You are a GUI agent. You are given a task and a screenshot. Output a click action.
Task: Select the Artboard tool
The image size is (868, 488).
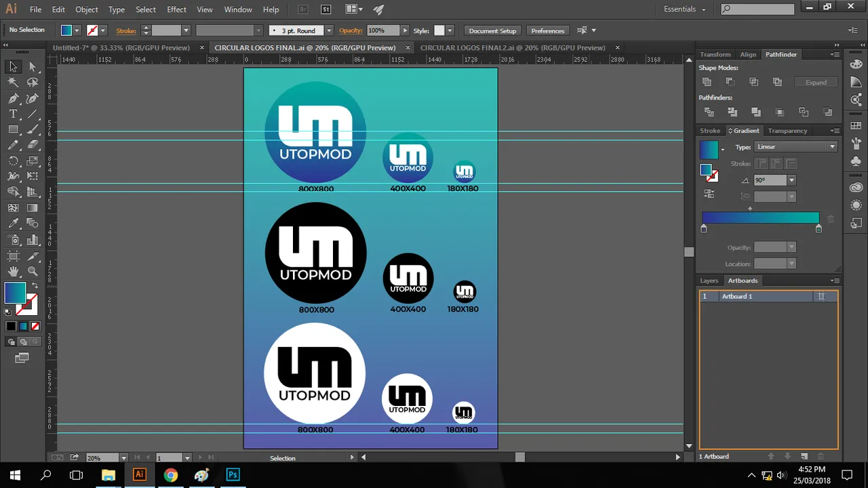(13, 256)
